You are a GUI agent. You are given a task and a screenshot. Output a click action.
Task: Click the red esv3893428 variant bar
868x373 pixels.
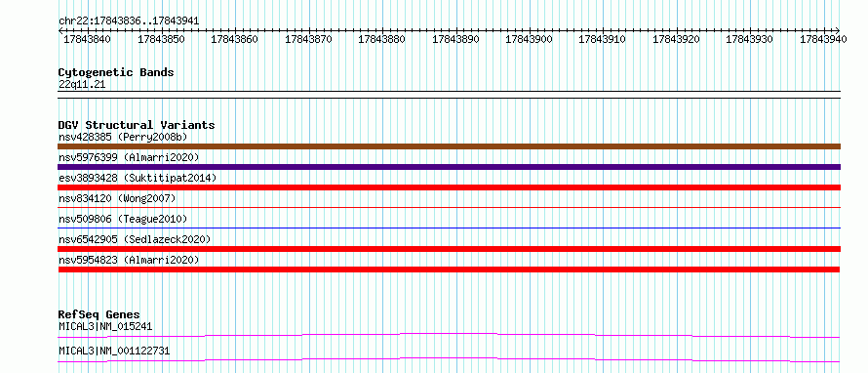tap(449, 187)
